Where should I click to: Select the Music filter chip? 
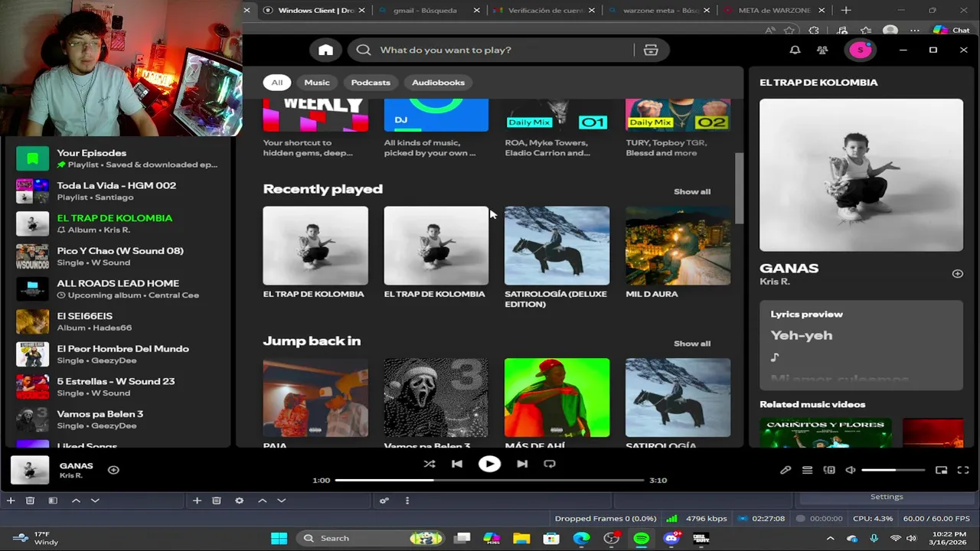(x=317, y=83)
